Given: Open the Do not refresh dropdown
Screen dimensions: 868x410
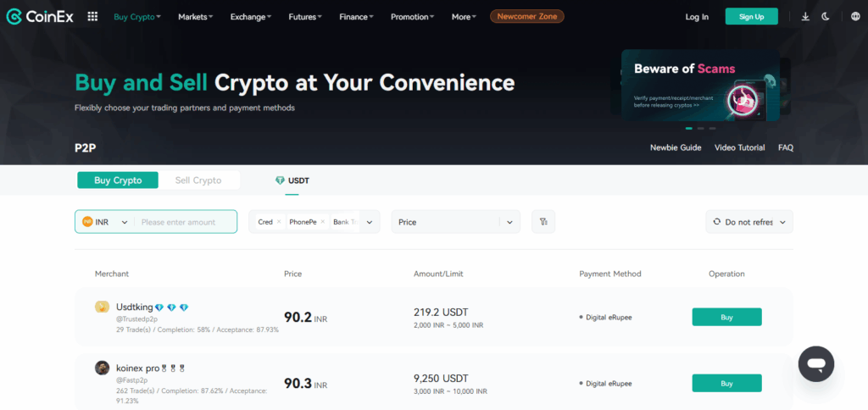Looking at the screenshot, I should point(749,222).
